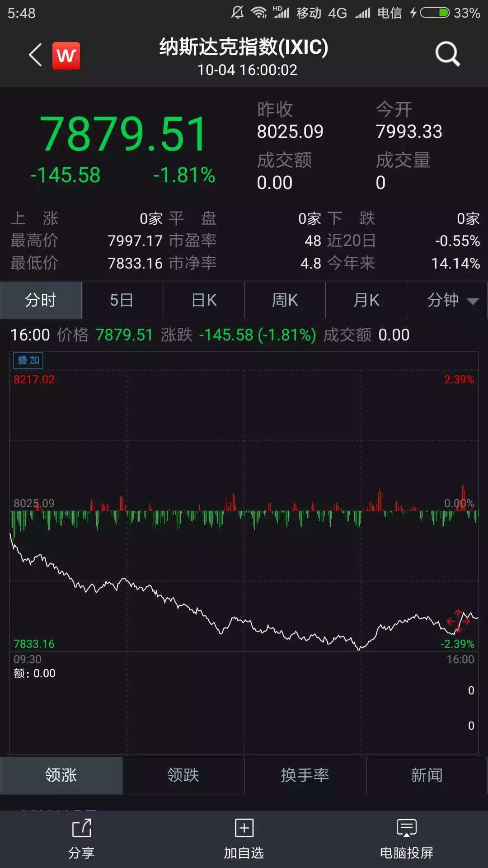Open the 新闻 tab
Viewport: 488px width, 868px height.
pyautogui.click(x=427, y=775)
